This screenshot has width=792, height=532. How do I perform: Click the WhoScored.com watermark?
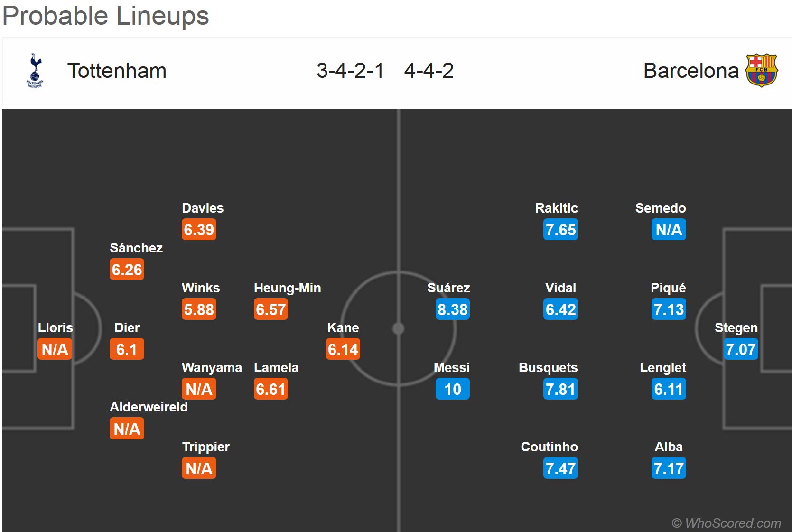coord(726,523)
